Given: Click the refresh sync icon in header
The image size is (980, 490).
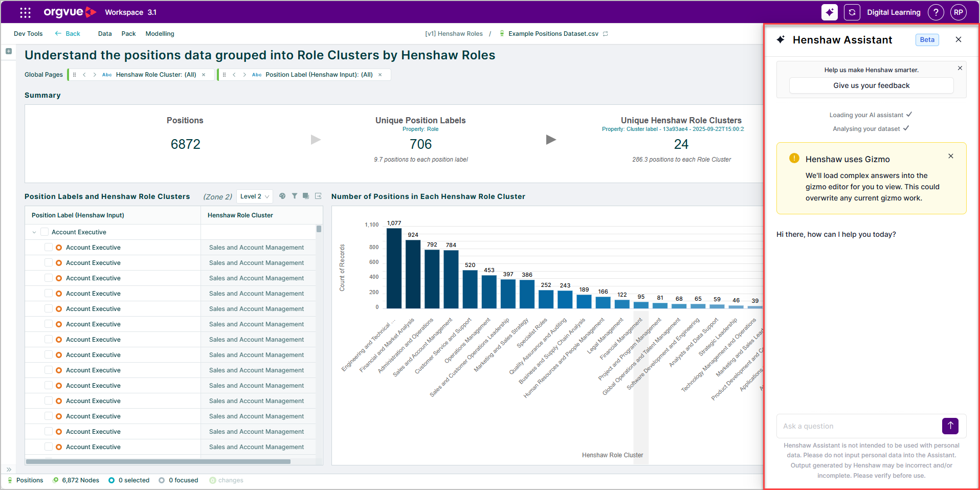Looking at the screenshot, I should pyautogui.click(x=852, y=12).
